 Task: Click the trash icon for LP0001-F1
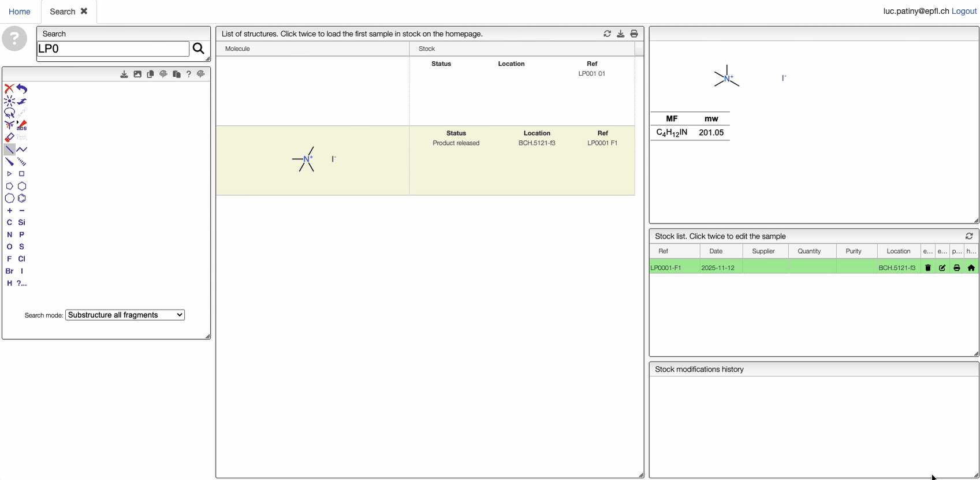(928, 267)
